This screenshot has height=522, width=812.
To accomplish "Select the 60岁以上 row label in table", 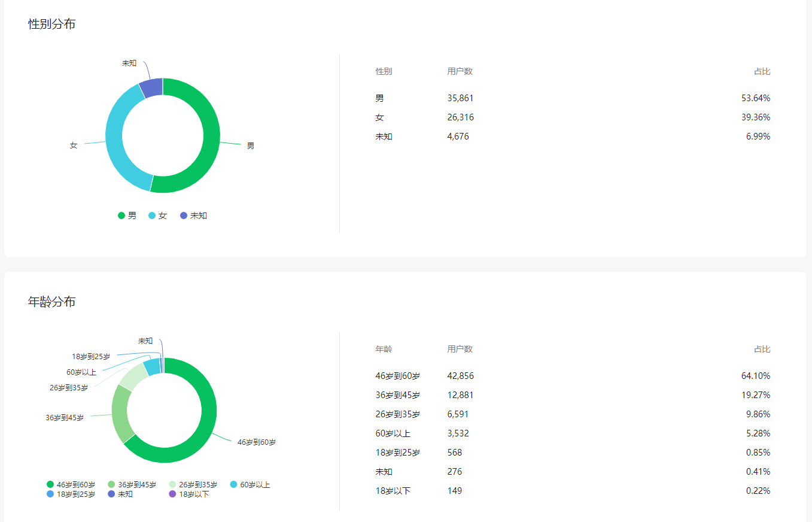I will [x=393, y=433].
